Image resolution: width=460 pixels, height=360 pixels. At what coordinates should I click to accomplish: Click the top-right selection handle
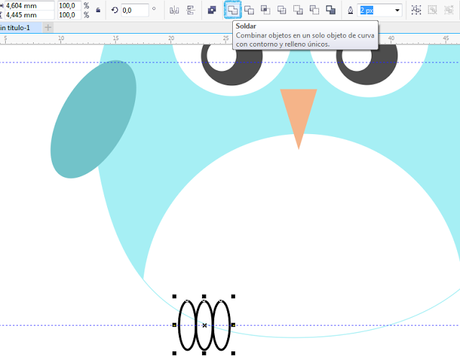point(233,296)
